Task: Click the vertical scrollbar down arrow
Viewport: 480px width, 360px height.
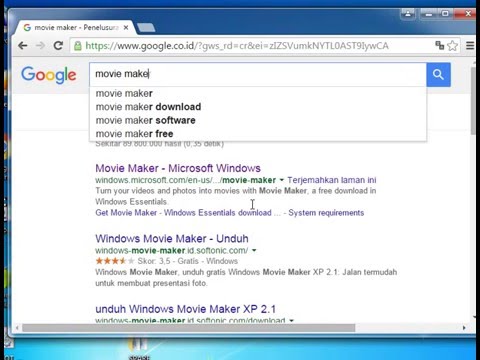Action: pos(474,317)
